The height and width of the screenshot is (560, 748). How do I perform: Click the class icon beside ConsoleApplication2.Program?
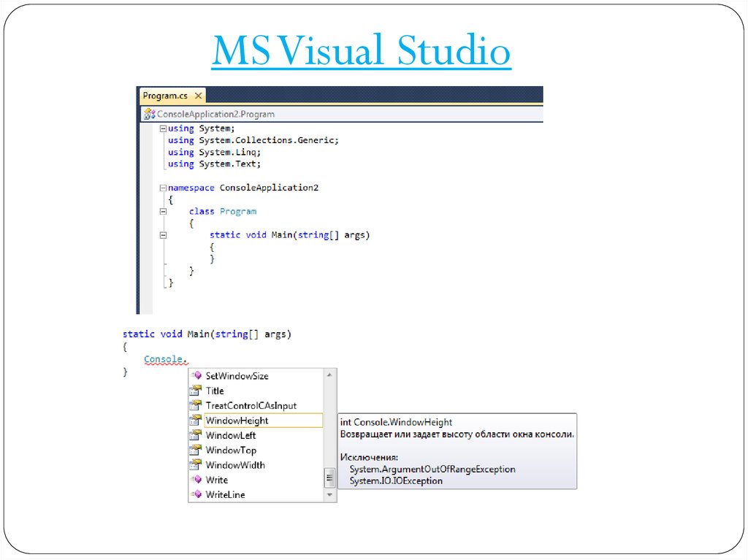[x=150, y=115]
